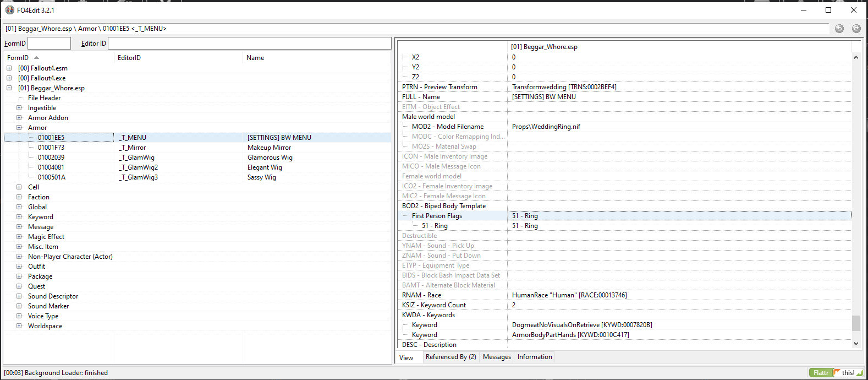Select the Sound Descriptor group label
Image resolution: width=868 pixels, height=380 pixels.
[53, 296]
